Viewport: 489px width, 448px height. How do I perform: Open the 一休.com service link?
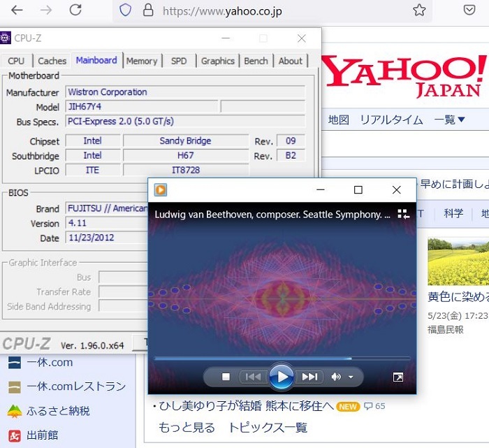[50, 362]
